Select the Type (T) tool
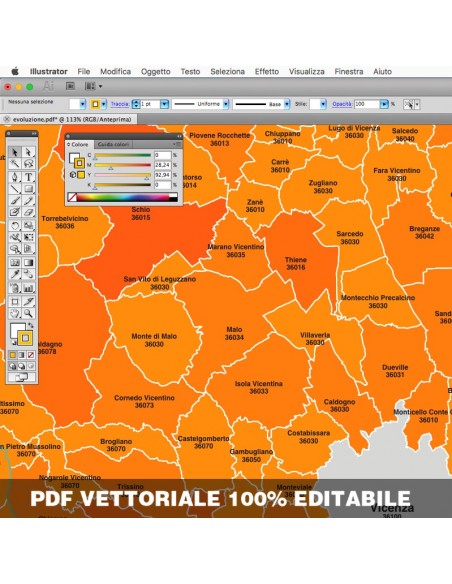The height and width of the screenshot is (584, 452). click(29, 177)
